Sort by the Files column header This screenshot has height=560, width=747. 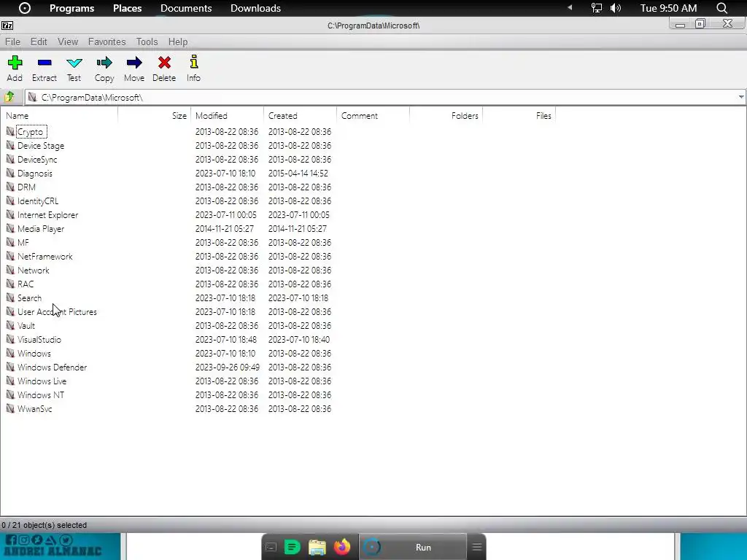point(519,116)
